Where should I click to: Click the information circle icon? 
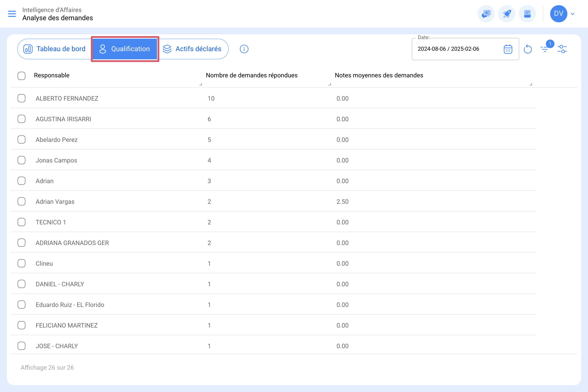point(244,49)
